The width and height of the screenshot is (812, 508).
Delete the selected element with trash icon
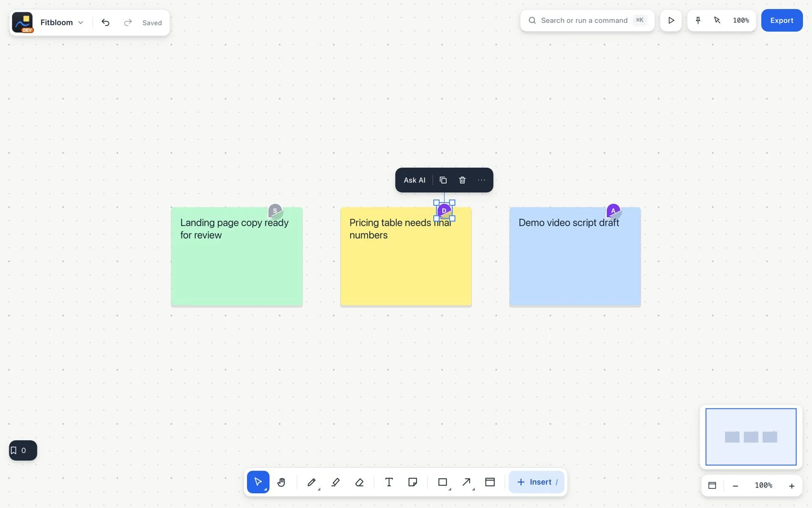coord(462,180)
